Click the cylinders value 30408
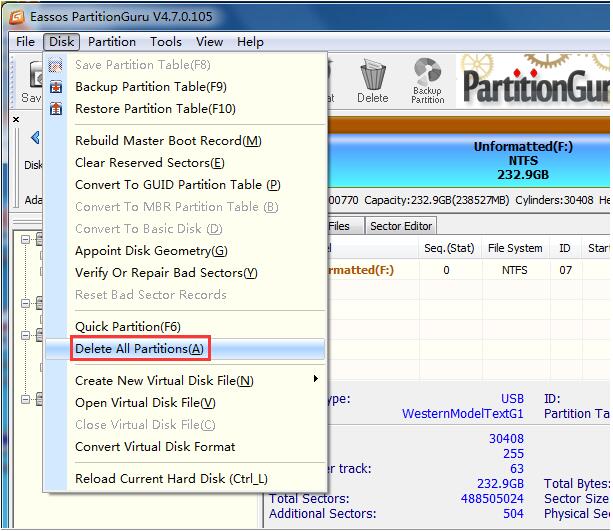This screenshot has width=613, height=531. click(506, 439)
